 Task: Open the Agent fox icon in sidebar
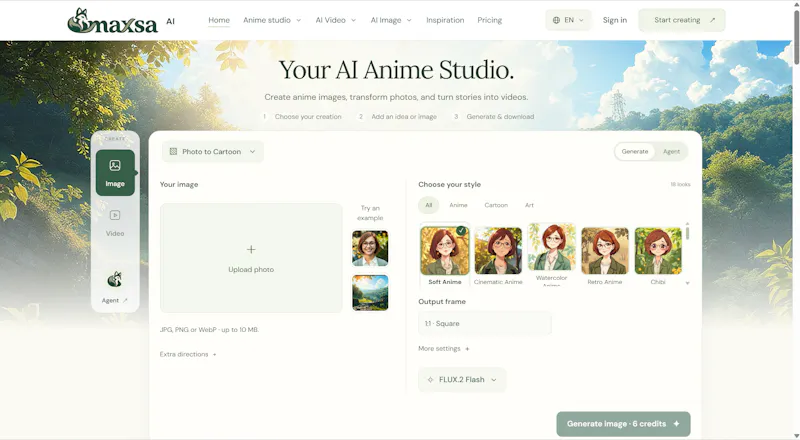(x=115, y=280)
